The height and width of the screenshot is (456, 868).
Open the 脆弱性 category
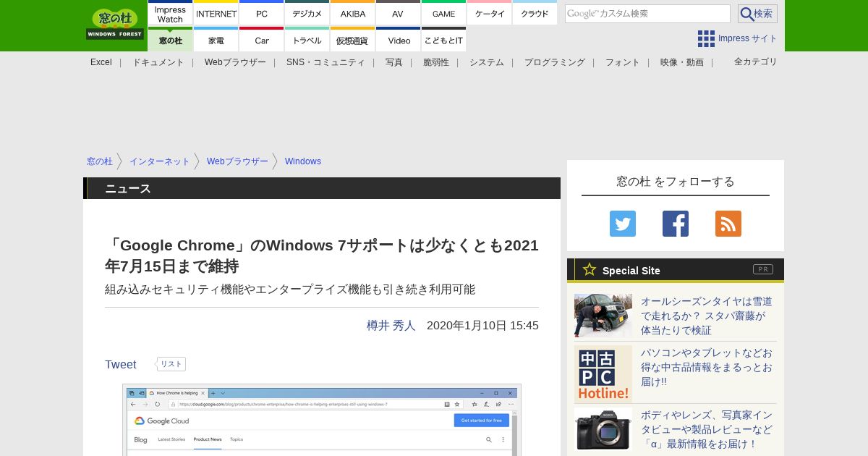[x=436, y=62]
